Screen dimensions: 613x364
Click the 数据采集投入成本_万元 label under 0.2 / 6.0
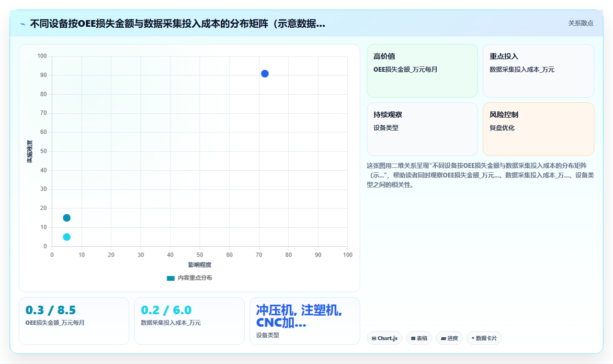click(x=171, y=323)
